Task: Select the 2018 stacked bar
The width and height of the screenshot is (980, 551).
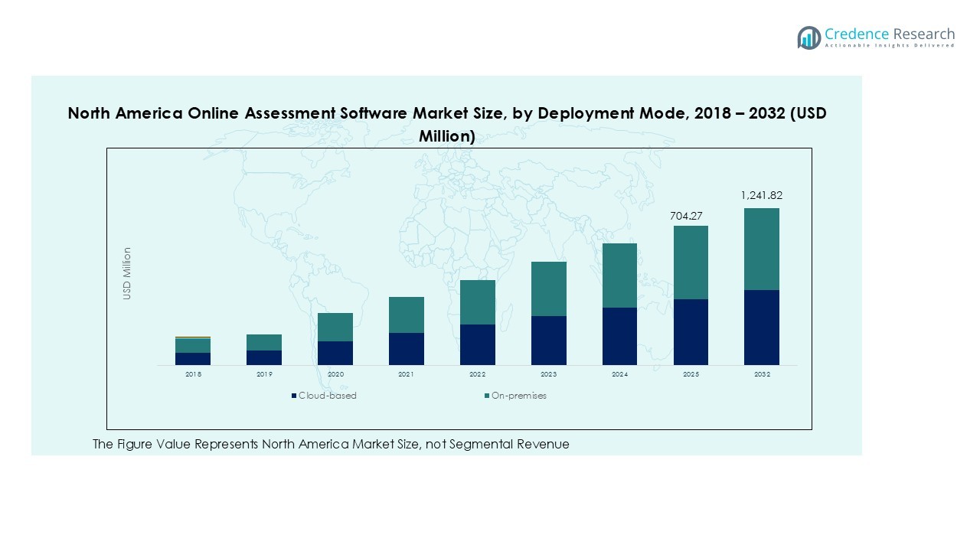Action: (193, 351)
